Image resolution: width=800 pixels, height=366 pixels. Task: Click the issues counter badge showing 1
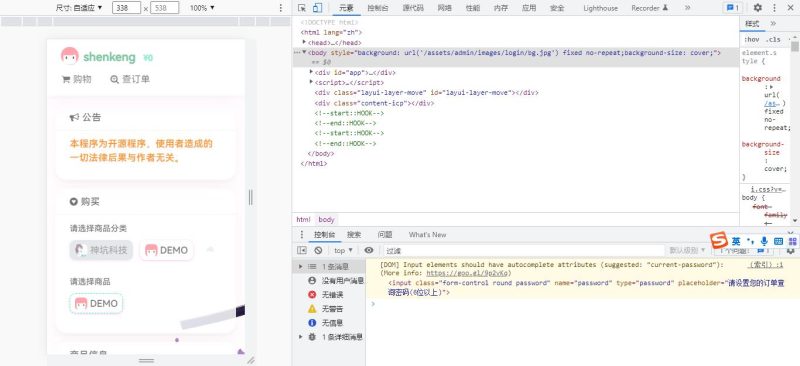coord(733,8)
